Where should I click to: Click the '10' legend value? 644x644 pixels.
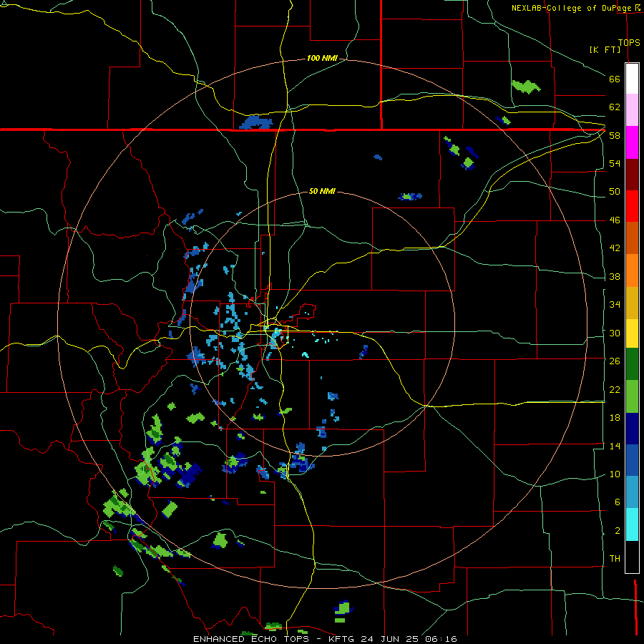tap(615, 474)
